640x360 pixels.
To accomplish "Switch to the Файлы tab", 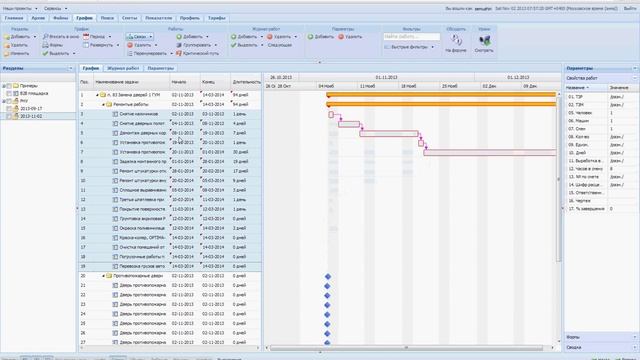I will pyautogui.click(x=60, y=18).
